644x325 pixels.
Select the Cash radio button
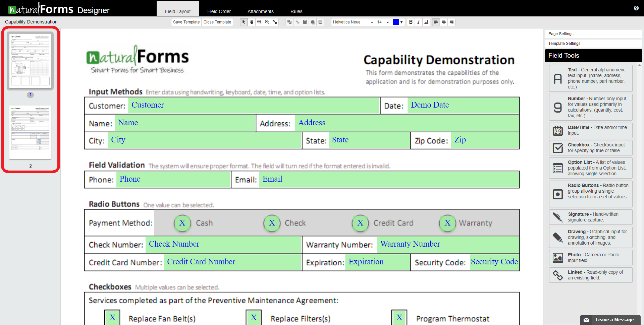[182, 223]
